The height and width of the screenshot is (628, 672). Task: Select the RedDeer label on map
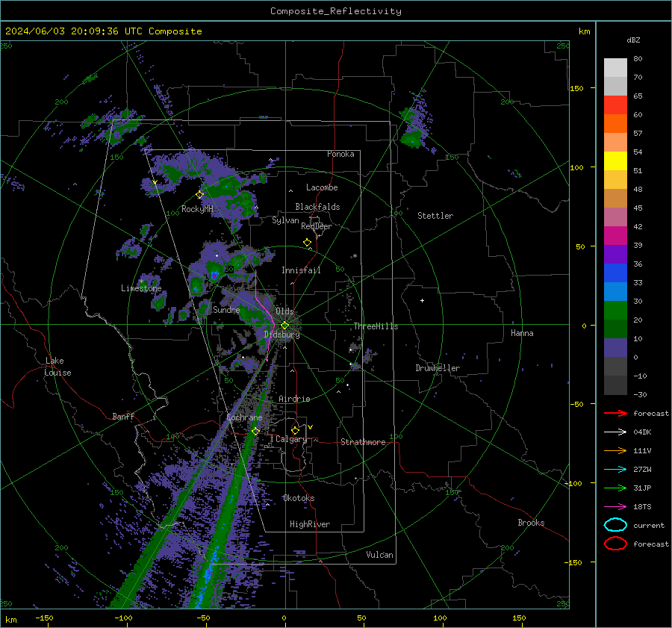pyautogui.click(x=317, y=226)
